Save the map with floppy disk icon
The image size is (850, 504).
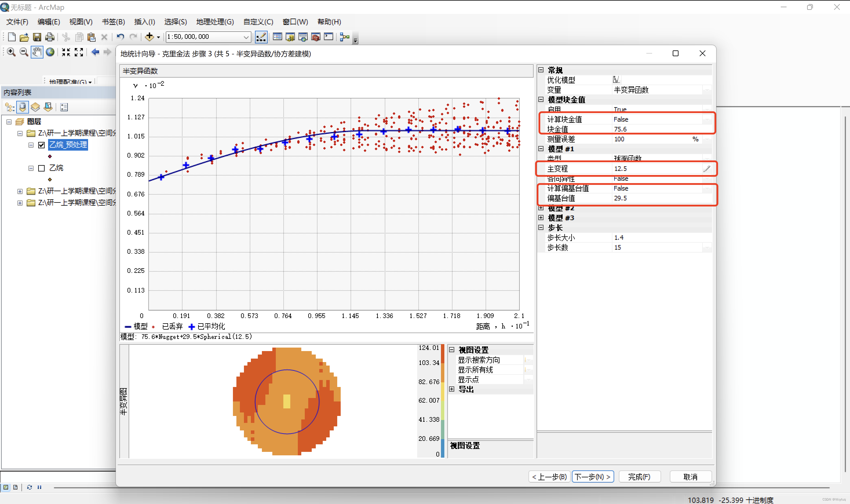37,37
